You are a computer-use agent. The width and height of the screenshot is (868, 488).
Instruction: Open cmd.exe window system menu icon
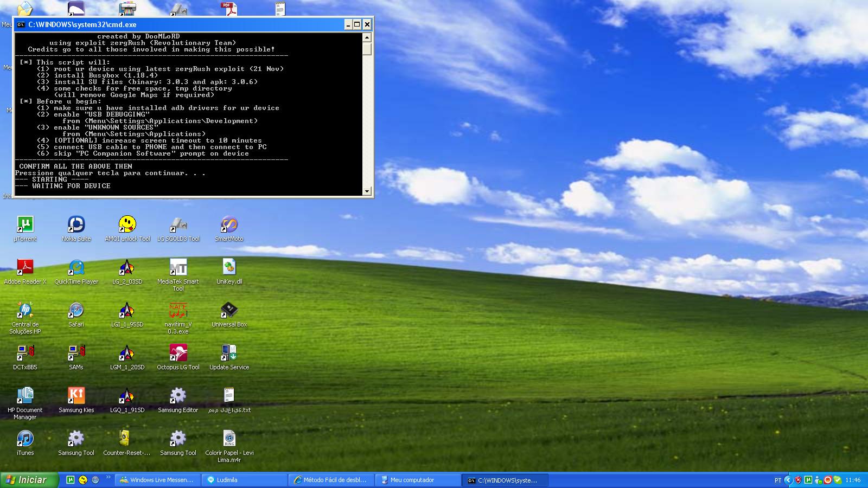21,24
